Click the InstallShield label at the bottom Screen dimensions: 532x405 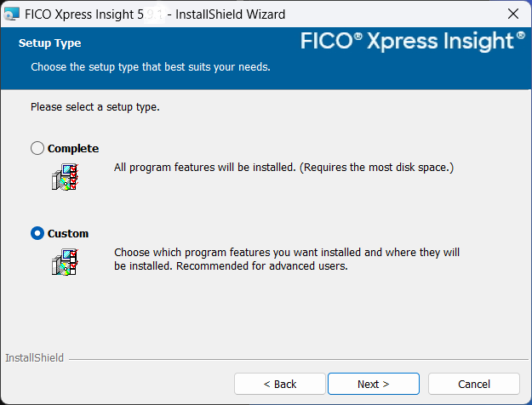34,358
